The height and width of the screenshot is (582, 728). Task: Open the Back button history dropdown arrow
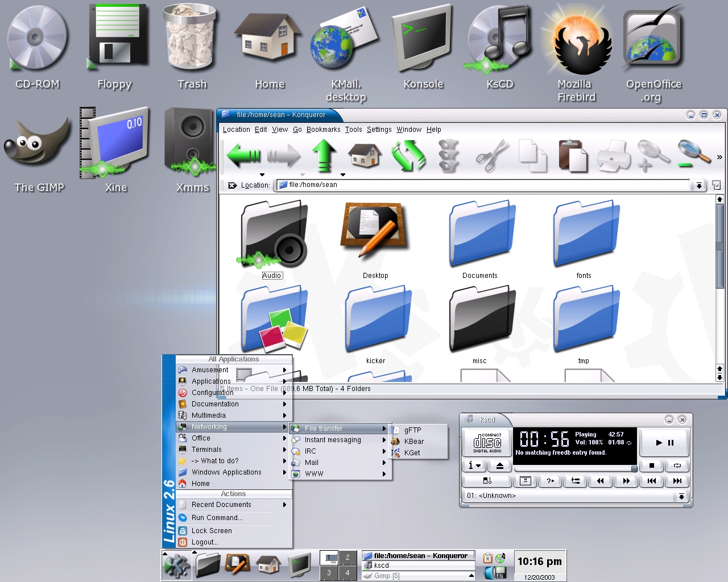click(262, 175)
